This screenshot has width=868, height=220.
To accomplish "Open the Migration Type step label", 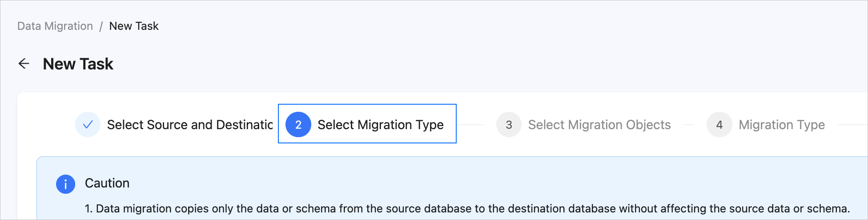I will 781,125.
